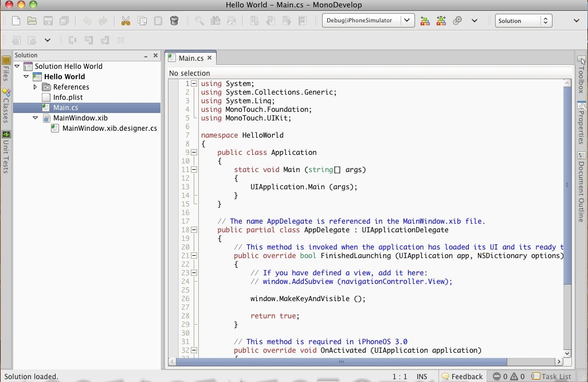
Task: Click the save all toolbar icon
Action: click(x=64, y=21)
